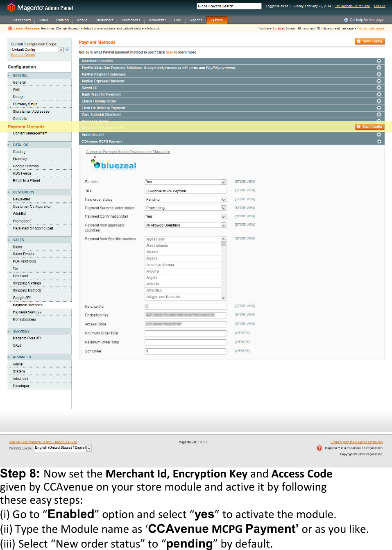
Task: Click the Magento trademark icon in footer
Action: (x=319, y=448)
